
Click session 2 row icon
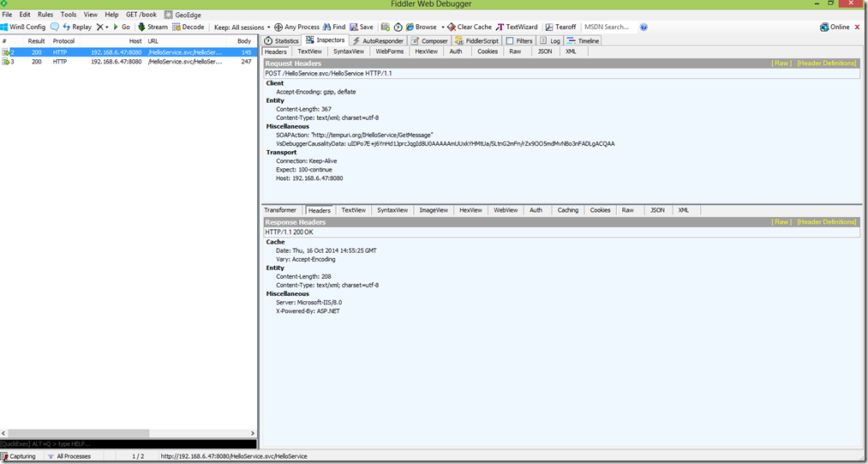click(x=6, y=52)
